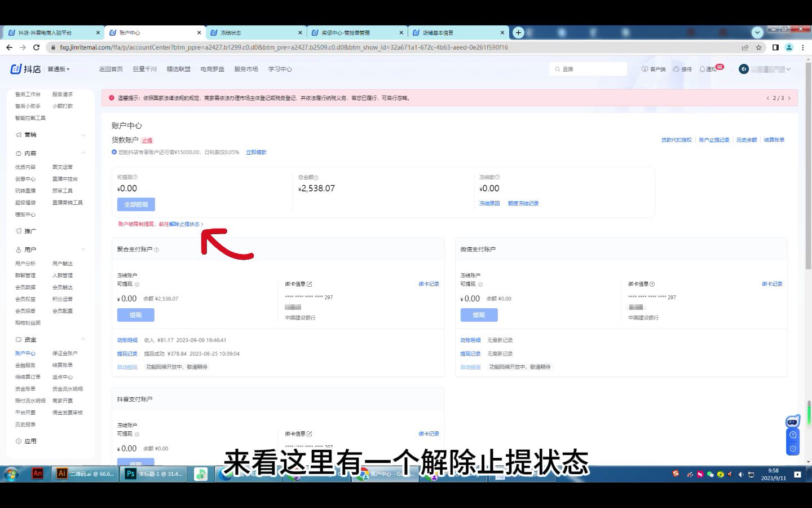Collapse the 用户 sidebar section
812x508 pixels.
coord(83,249)
